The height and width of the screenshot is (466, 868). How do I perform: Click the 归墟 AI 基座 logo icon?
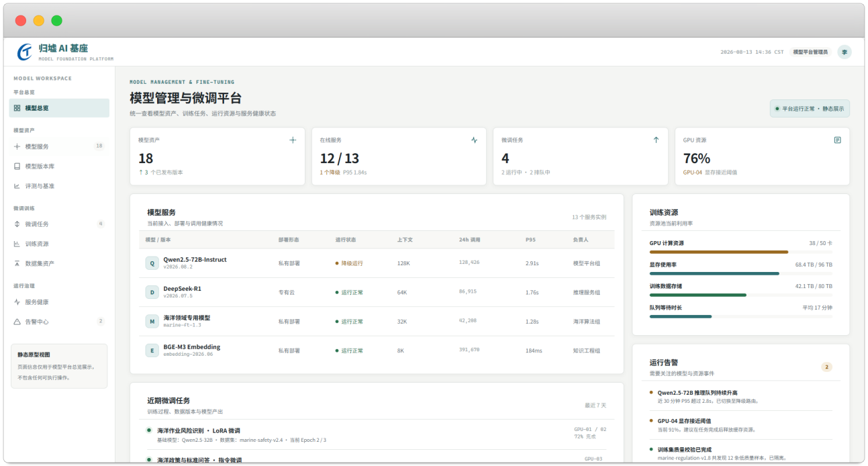point(25,52)
